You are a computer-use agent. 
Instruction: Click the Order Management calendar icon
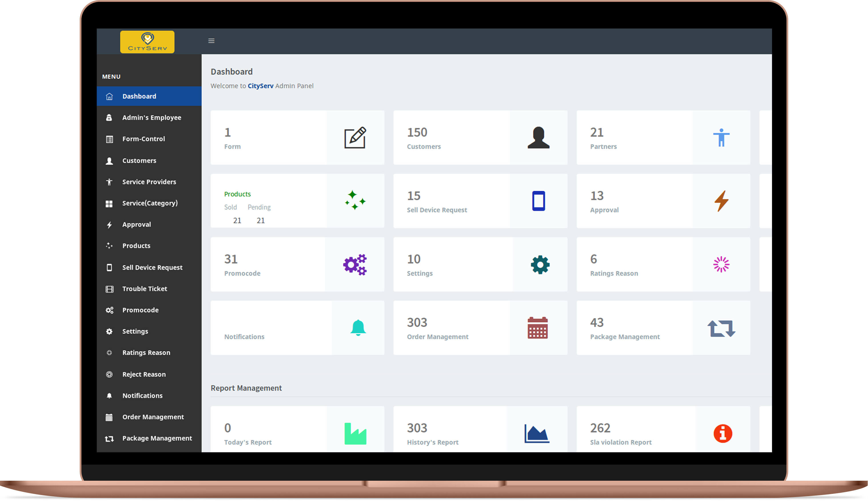pos(538,328)
